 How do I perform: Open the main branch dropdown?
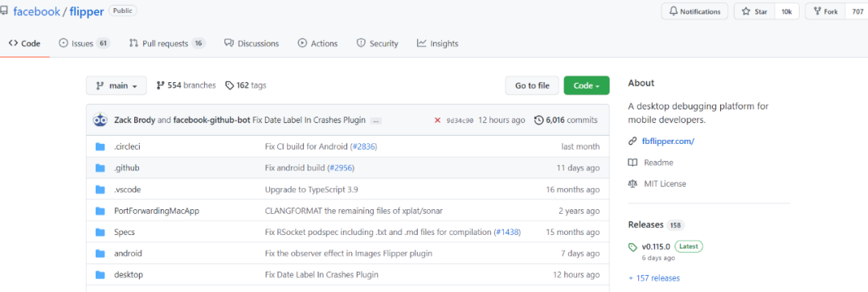(117, 85)
